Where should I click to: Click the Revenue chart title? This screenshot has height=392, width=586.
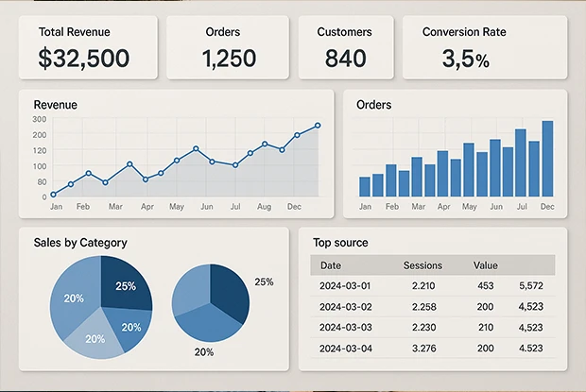(55, 105)
